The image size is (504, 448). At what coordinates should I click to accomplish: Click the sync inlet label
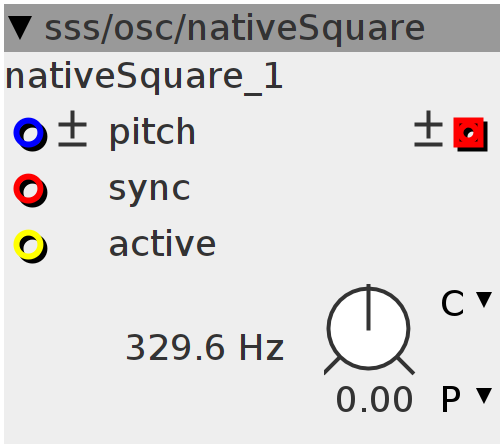tap(149, 189)
